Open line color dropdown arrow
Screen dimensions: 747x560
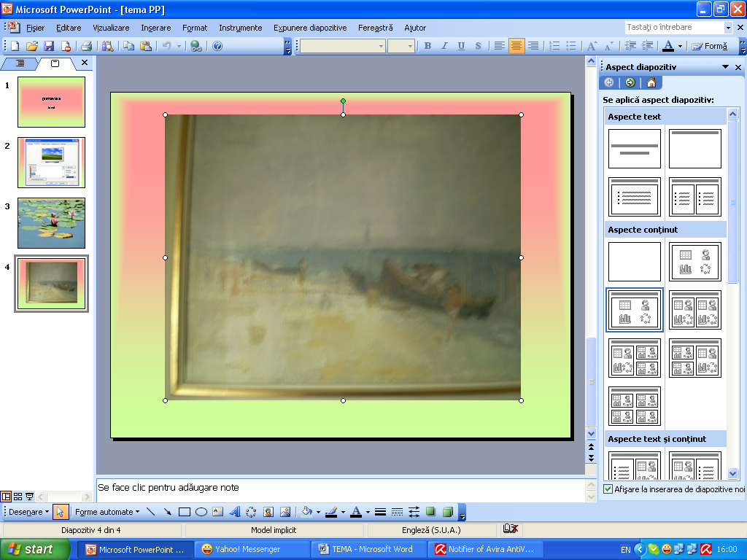pos(343,513)
